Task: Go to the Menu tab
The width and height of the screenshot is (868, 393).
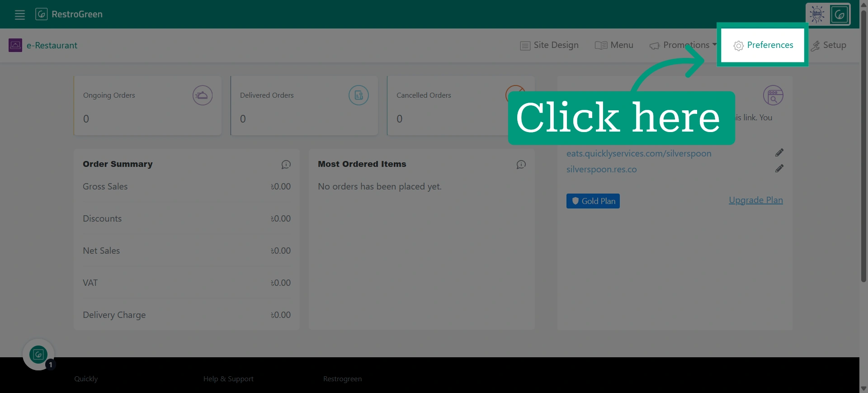Action: (x=614, y=45)
